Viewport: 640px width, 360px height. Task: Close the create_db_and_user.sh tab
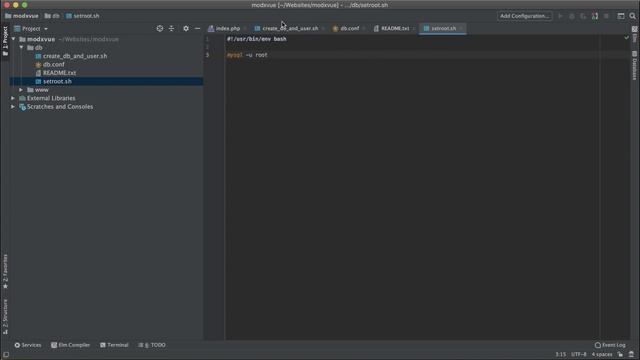[323, 29]
